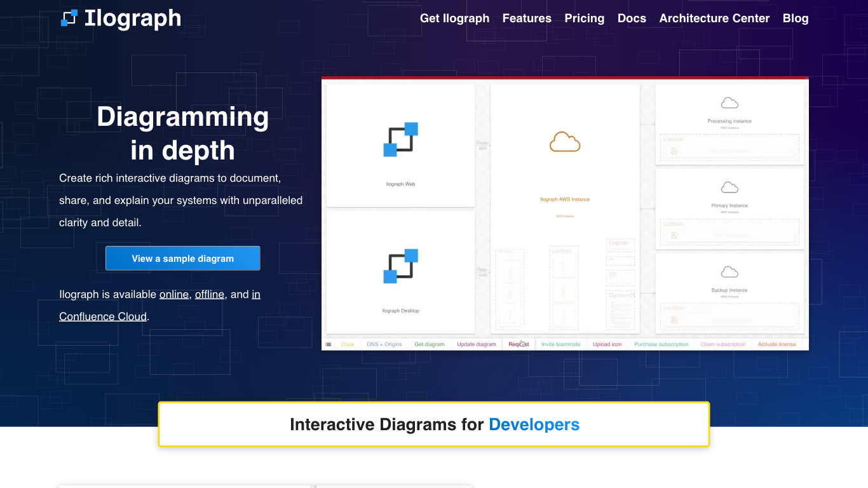Click the Ilograph Desktop node icon
Image resolution: width=868 pixels, height=488 pixels.
pyautogui.click(x=400, y=266)
